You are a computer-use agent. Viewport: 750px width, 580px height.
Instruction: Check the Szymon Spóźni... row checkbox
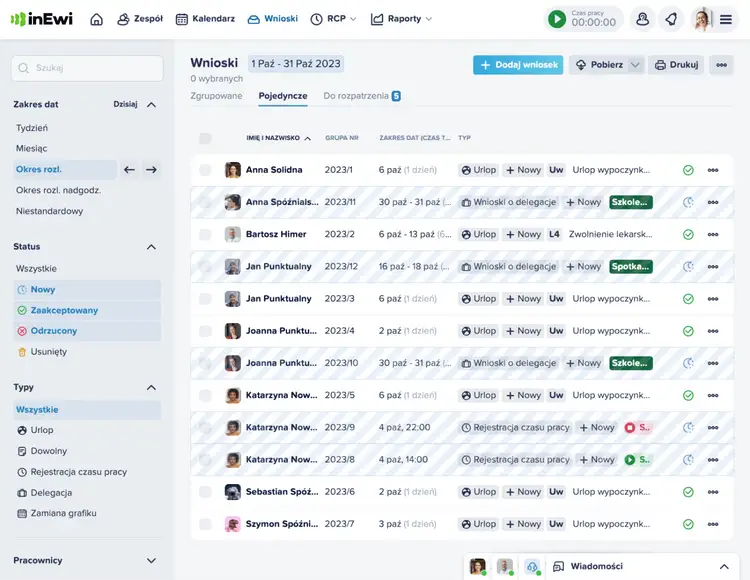point(205,524)
